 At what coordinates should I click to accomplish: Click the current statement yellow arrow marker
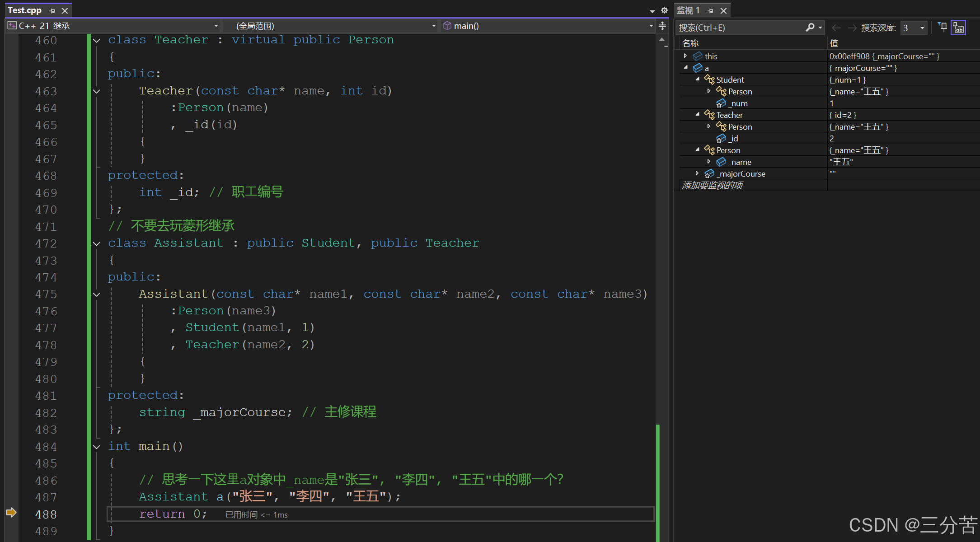(x=11, y=512)
